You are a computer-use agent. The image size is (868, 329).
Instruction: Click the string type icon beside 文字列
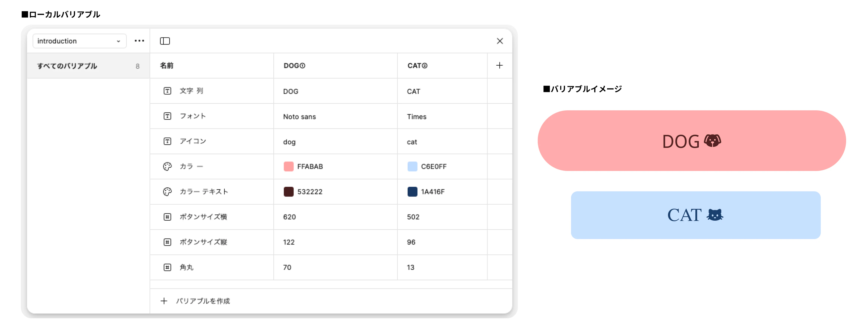pyautogui.click(x=167, y=91)
